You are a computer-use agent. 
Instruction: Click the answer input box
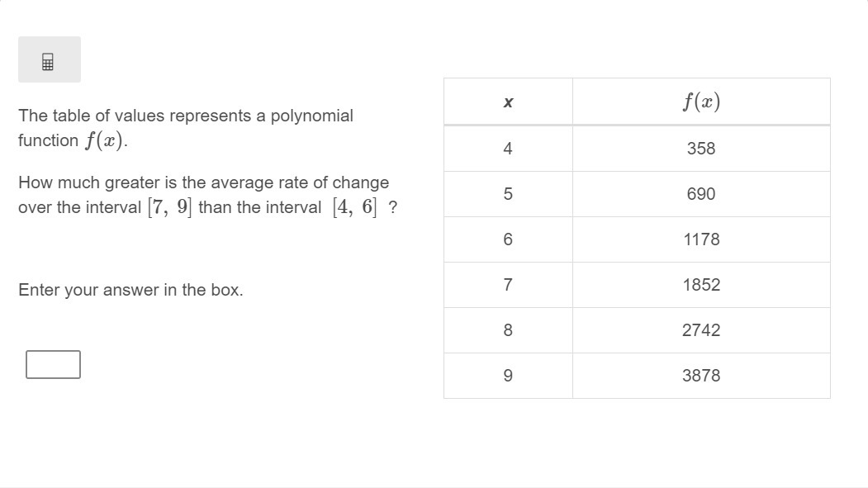(53, 364)
